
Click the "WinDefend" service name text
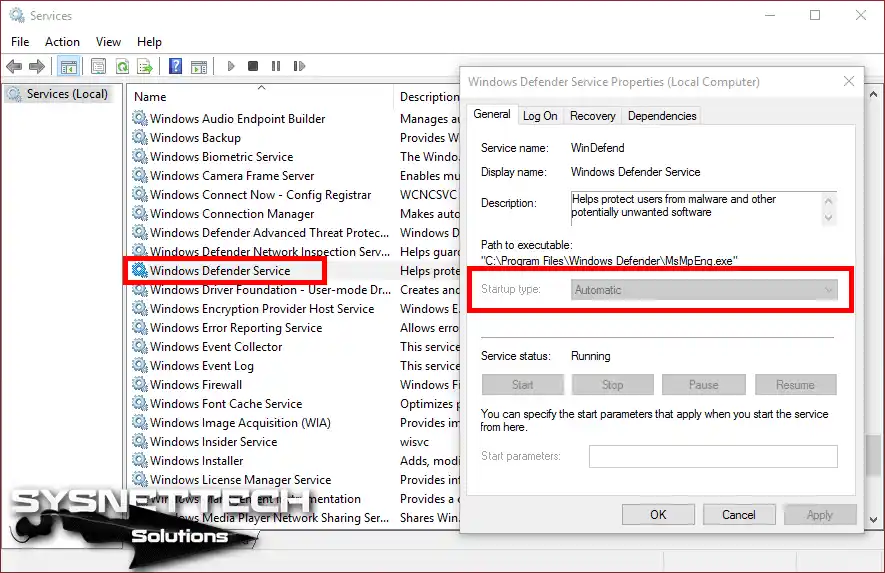point(597,148)
